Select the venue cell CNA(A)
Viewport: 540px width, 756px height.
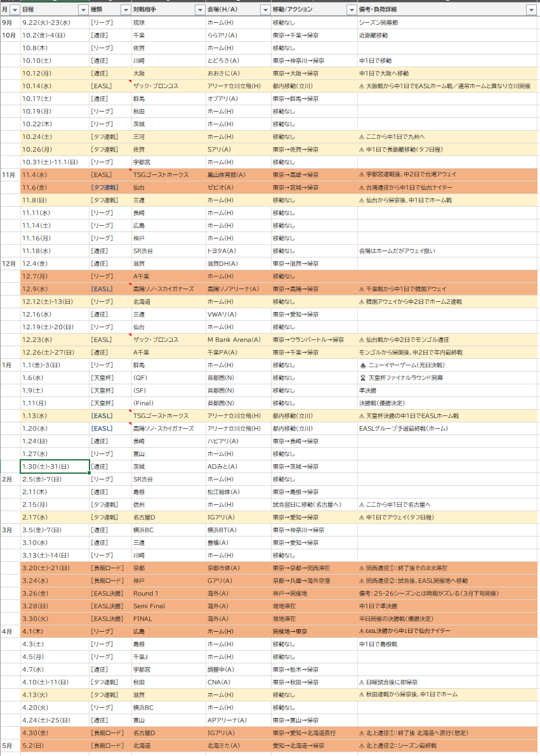pyautogui.click(x=239, y=682)
